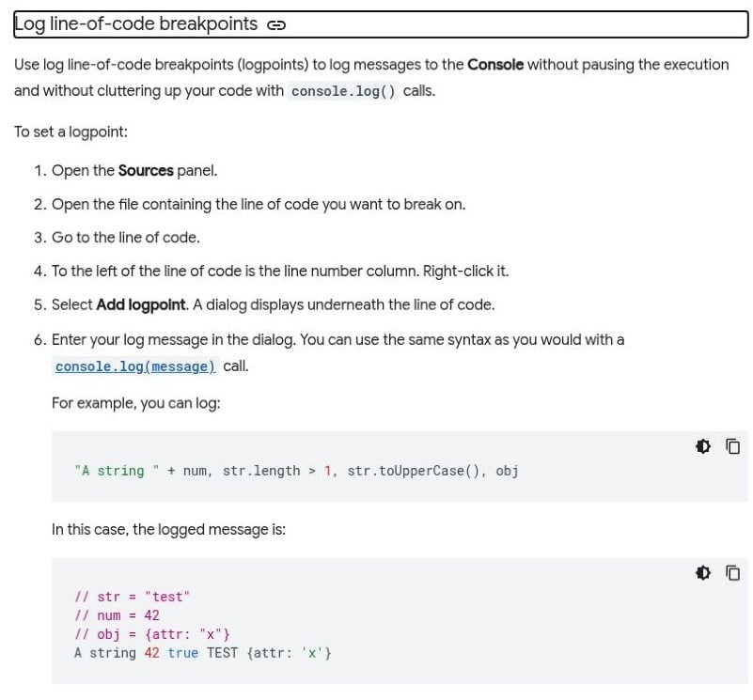This screenshot has height=700, width=753.
Task: Click step 2 about opening the file
Action: click(259, 204)
